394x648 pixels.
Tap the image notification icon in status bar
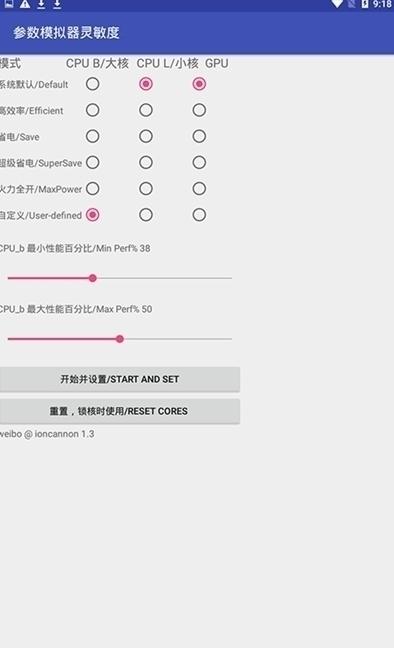point(9,4)
